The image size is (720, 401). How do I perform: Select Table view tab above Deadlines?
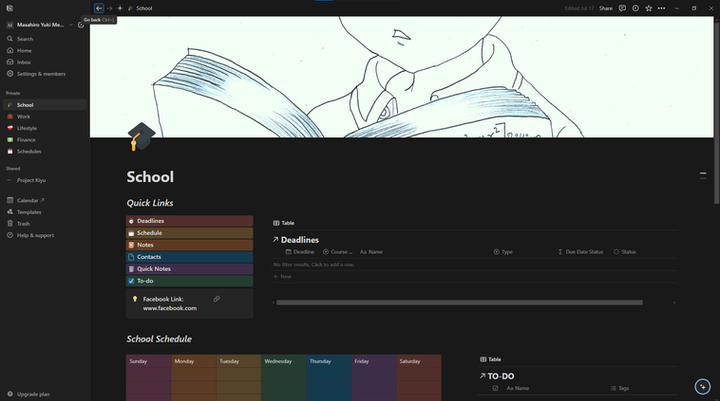284,223
